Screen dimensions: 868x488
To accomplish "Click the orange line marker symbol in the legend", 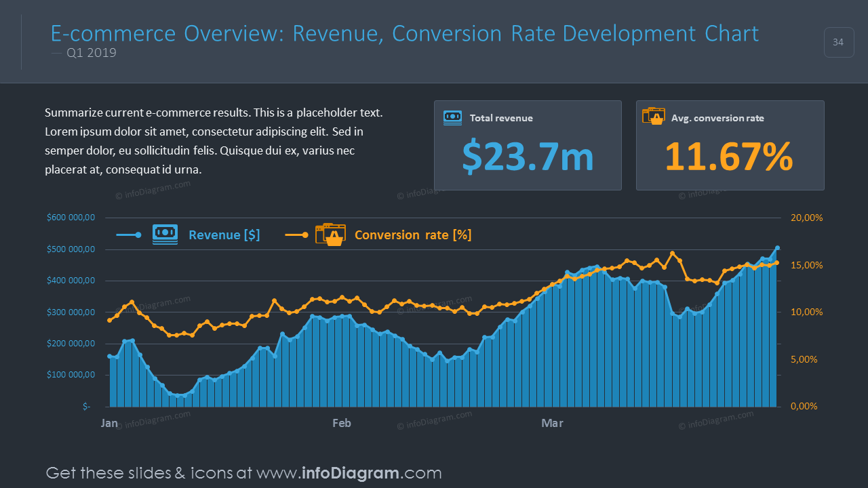I will tap(296, 235).
